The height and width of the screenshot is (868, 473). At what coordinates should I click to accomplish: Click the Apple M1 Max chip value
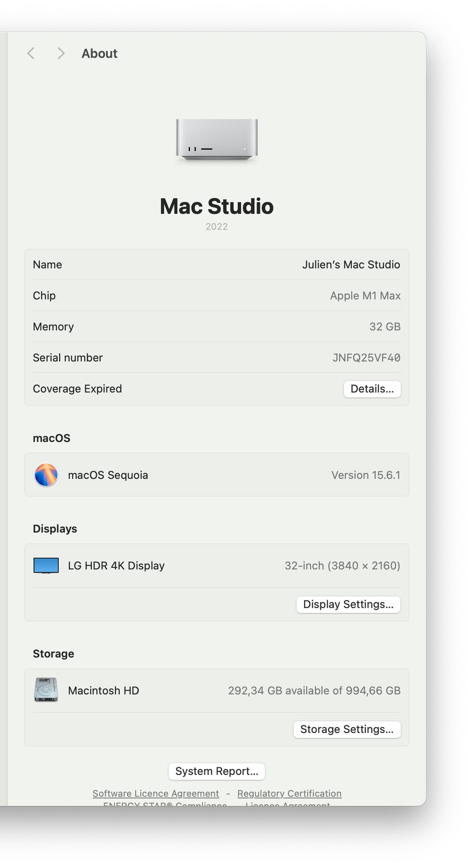[x=365, y=296]
